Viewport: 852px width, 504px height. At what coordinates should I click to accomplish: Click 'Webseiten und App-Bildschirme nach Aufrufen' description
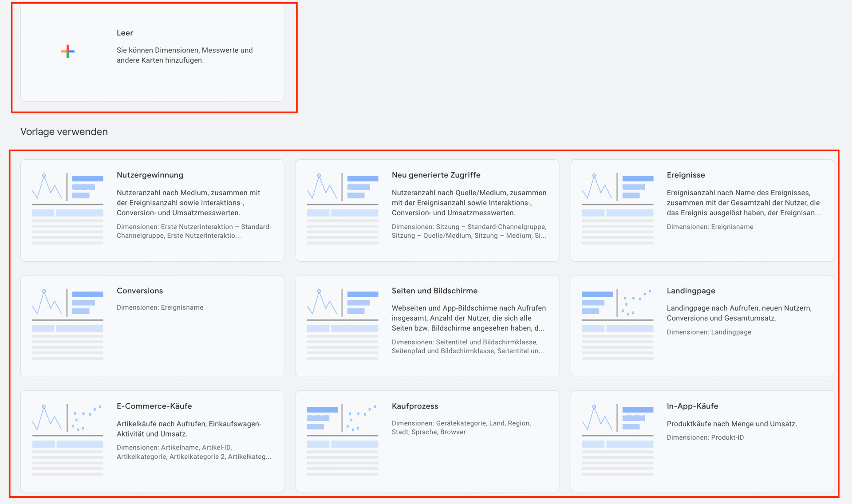469,318
